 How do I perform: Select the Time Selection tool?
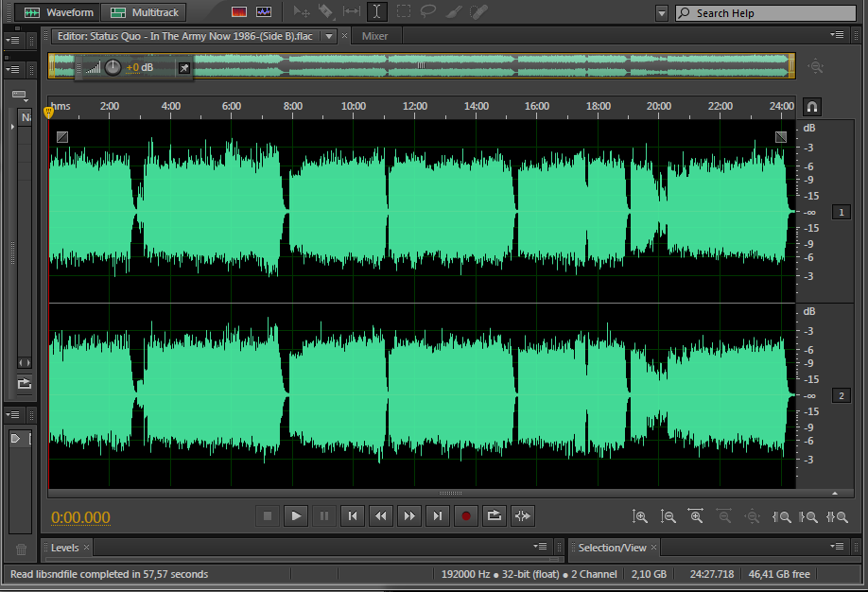pos(377,11)
